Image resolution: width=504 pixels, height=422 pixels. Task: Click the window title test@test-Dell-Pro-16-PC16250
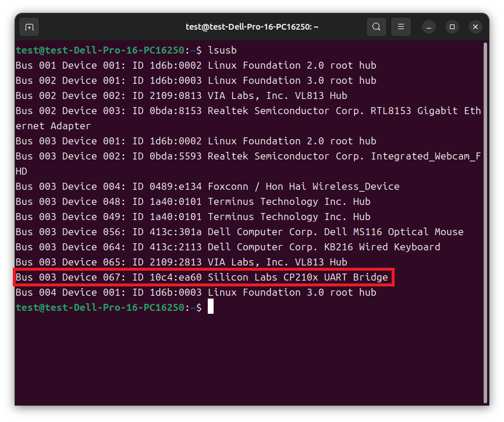252,27
